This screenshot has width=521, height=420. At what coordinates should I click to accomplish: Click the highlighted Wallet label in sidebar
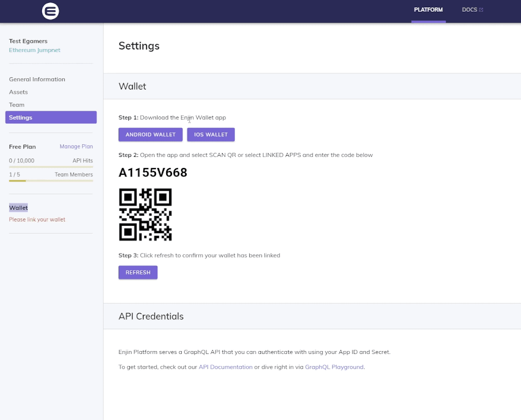pyautogui.click(x=18, y=207)
